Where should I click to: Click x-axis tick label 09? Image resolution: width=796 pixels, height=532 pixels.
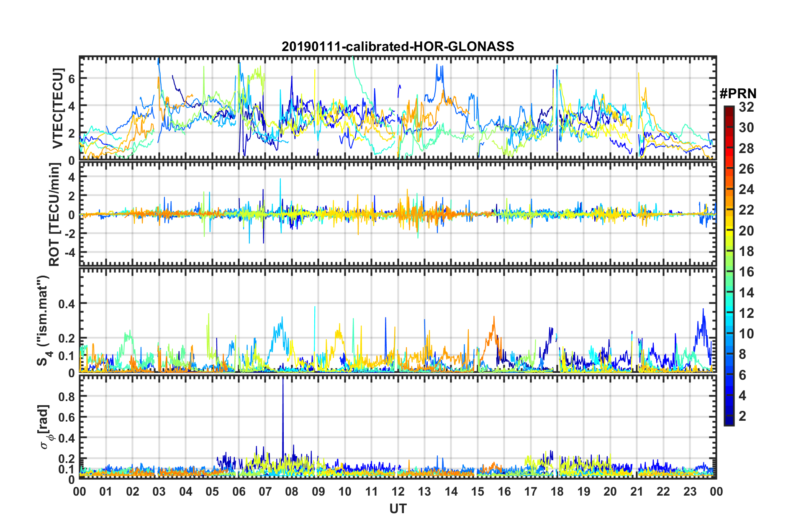318,491
